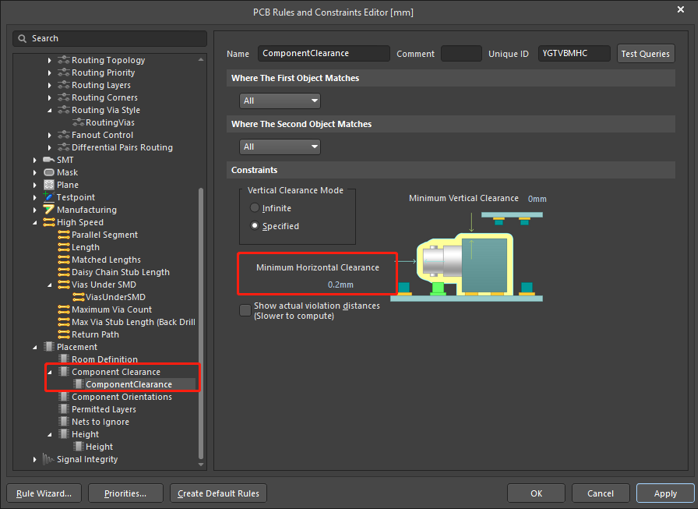
Task: Select Specified vertical clearance mode
Action: pos(255,226)
